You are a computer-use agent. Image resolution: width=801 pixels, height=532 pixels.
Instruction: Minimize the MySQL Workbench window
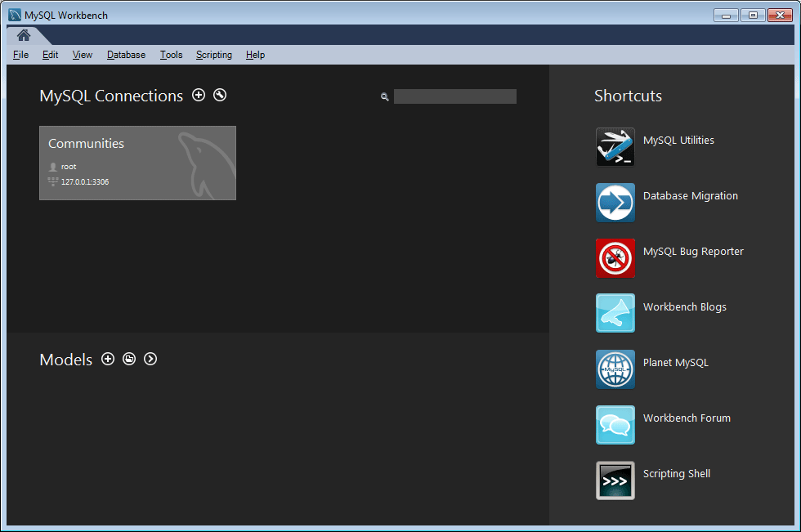click(x=726, y=16)
